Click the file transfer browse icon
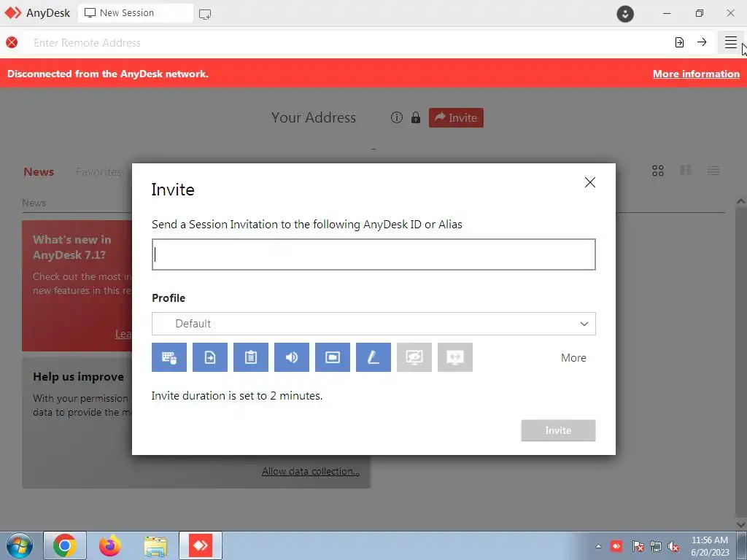This screenshot has height=560, width=747. [679, 42]
